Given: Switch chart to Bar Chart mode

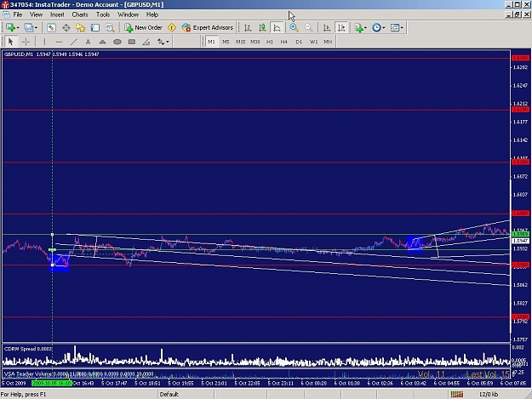Looking at the screenshot, I should coord(248,28).
